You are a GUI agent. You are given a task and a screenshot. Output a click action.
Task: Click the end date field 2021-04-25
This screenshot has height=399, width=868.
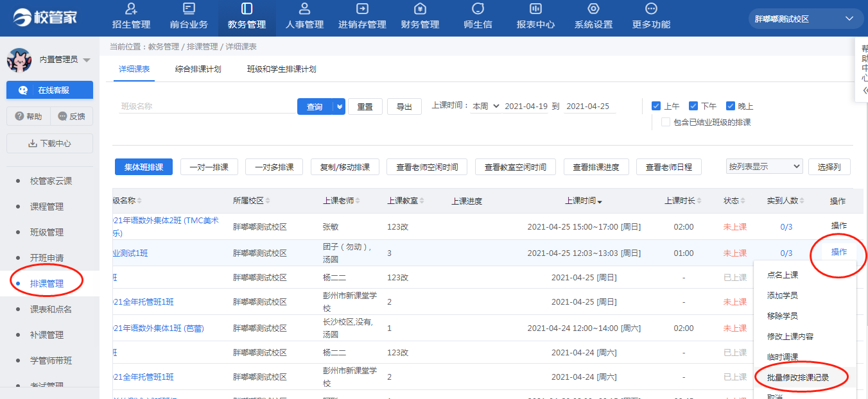[x=588, y=106]
